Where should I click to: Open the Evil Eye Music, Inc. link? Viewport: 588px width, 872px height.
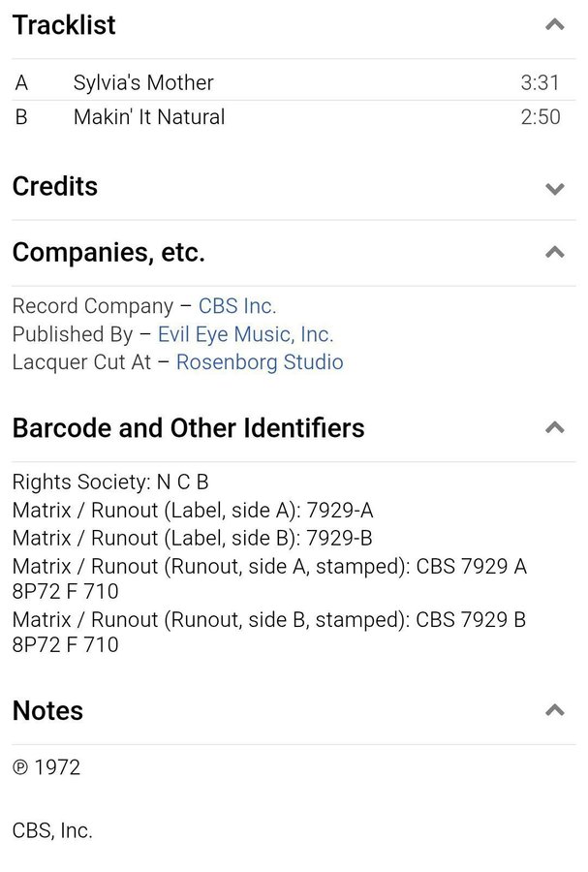(245, 334)
